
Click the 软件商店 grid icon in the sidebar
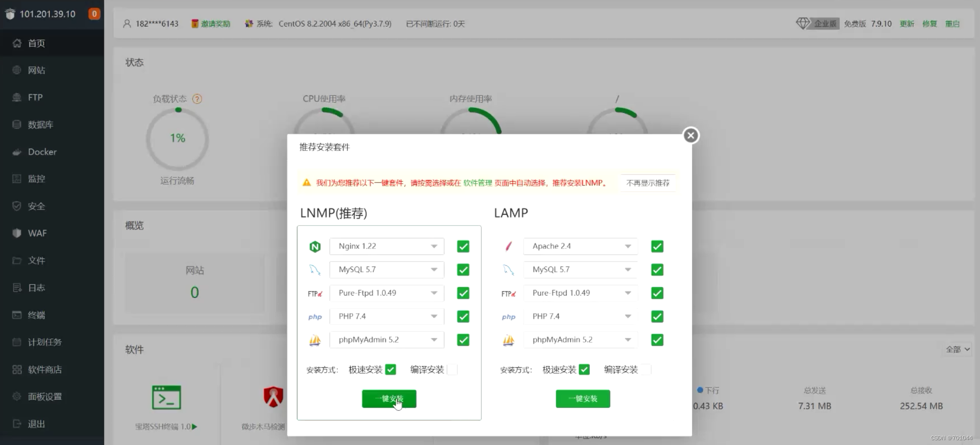point(17,369)
